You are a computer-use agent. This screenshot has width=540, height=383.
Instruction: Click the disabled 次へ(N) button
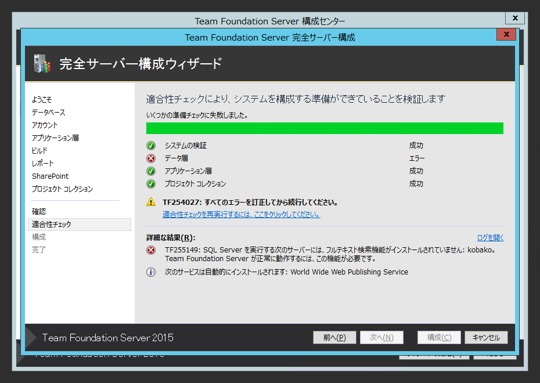[x=382, y=338]
